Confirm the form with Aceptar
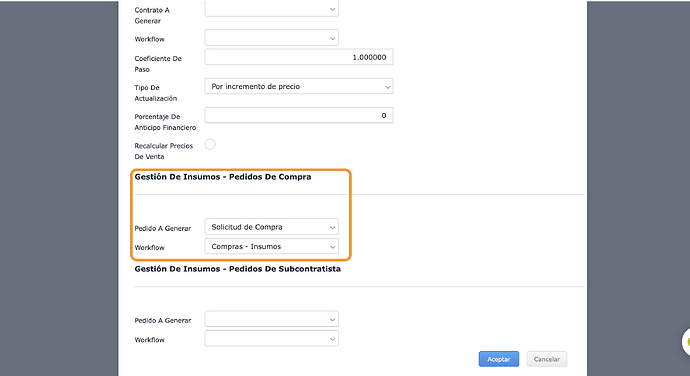The width and height of the screenshot is (690, 376). (x=499, y=359)
